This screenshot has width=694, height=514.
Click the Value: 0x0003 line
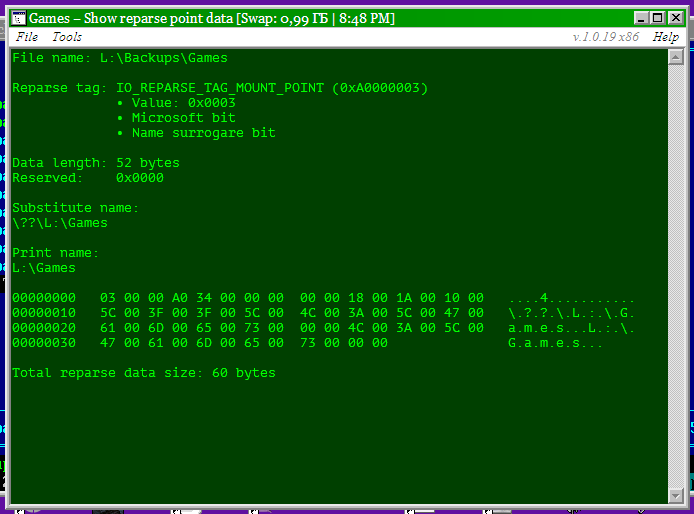tap(184, 103)
